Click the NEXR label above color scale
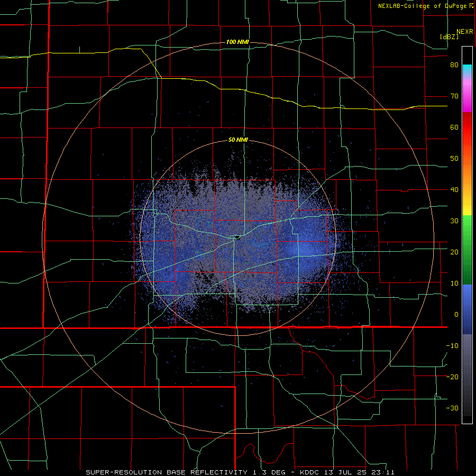476x476 pixels. point(465,32)
